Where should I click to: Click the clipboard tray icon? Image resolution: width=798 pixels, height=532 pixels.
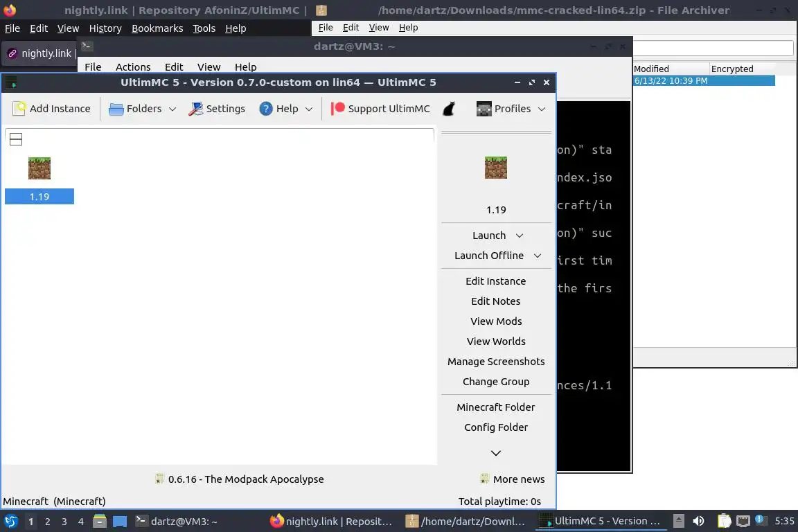(x=724, y=521)
